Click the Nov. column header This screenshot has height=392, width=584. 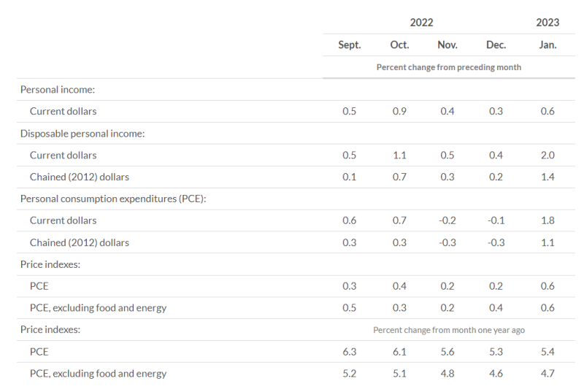pos(447,45)
